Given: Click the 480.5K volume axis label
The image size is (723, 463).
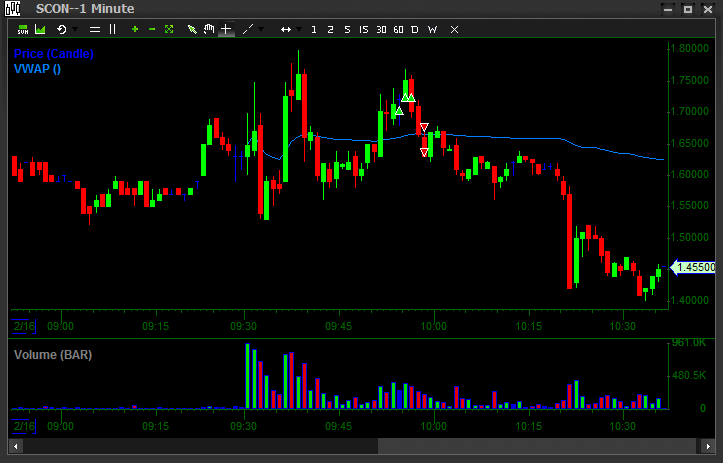Looking at the screenshot, I should coord(689,376).
